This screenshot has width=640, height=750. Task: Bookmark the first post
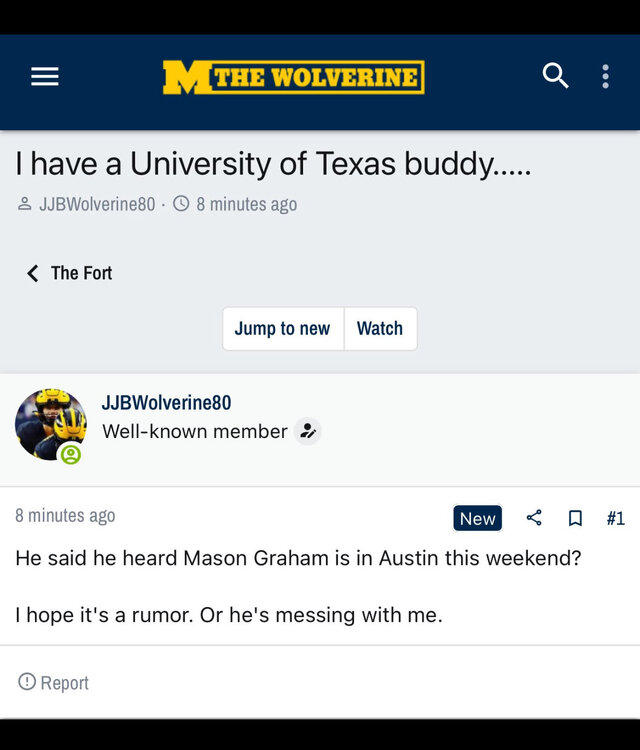coord(575,518)
